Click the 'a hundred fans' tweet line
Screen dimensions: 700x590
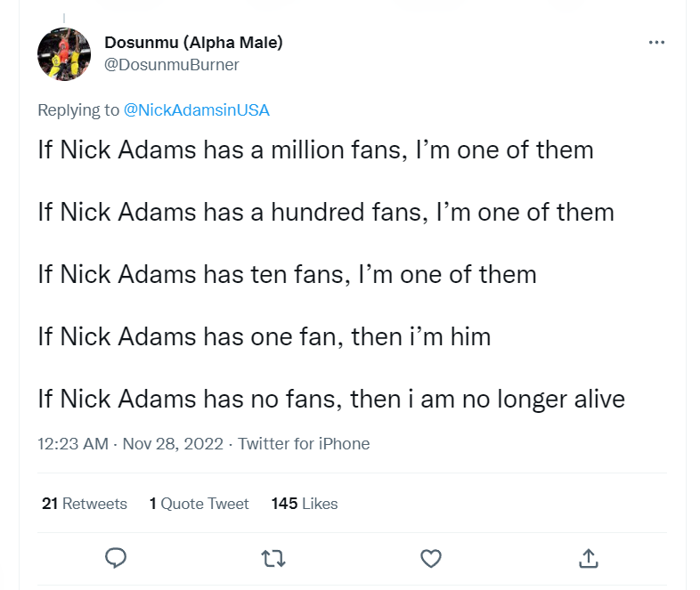(x=326, y=212)
